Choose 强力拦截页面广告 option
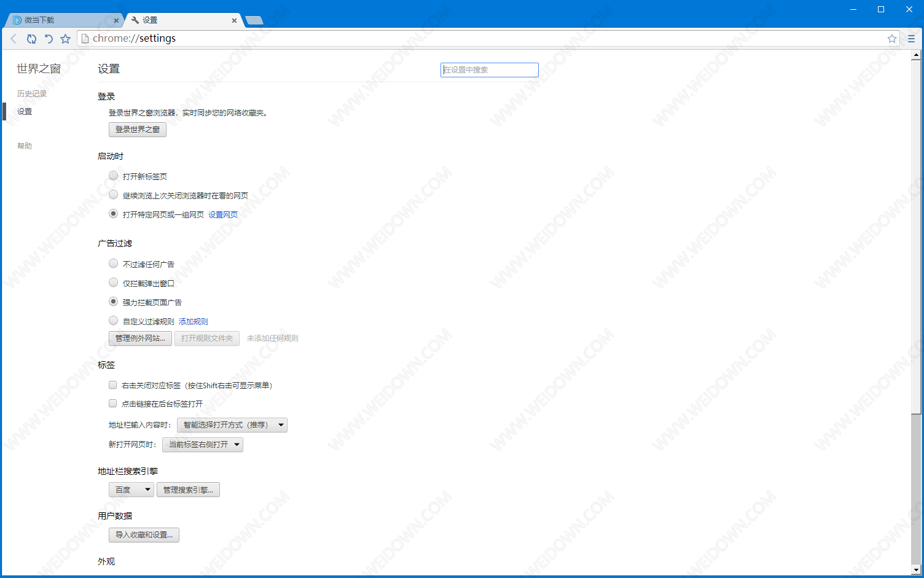Viewport: 924px width, 578px height. tap(113, 302)
